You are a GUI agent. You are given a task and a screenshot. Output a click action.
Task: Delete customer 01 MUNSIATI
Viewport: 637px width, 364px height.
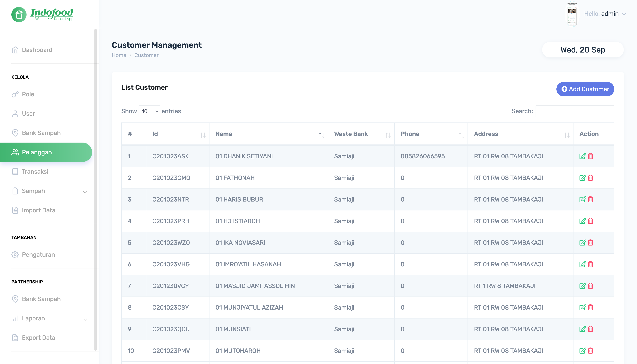pos(591,329)
